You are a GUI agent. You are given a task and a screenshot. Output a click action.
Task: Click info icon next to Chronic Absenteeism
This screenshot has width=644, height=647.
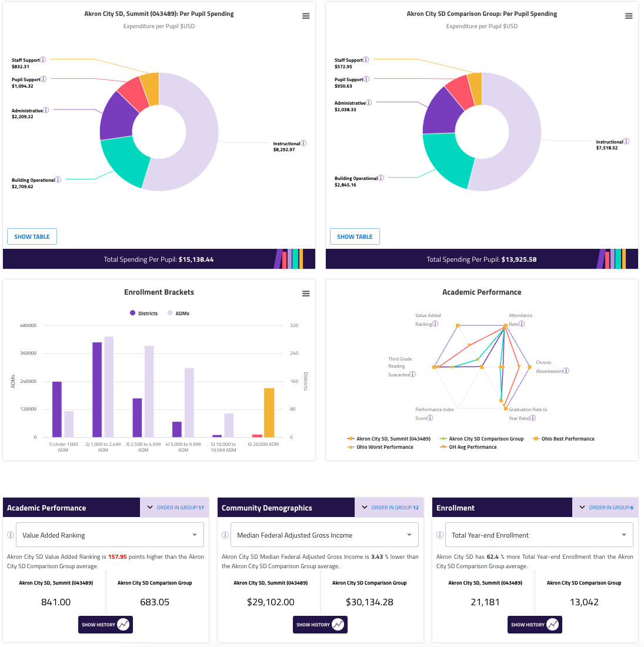click(x=566, y=371)
